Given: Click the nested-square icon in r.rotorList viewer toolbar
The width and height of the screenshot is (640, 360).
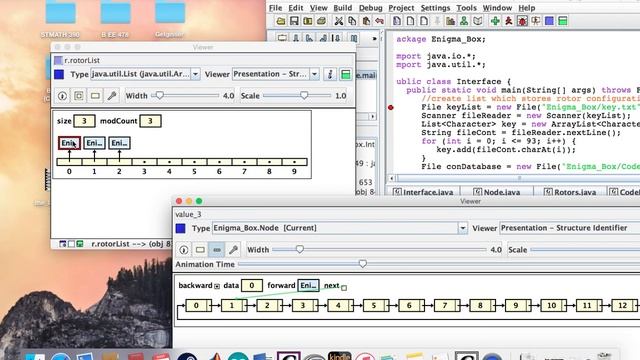Looking at the screenshot, I should 78,96.
